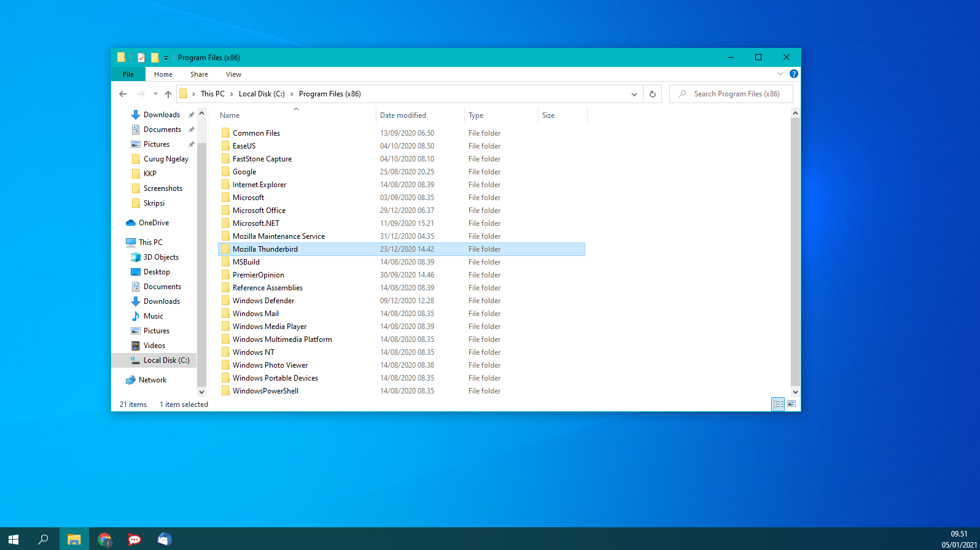Select the WindowsPowerShell folder icon
980x550 pixels.
[x=225, y=390]
